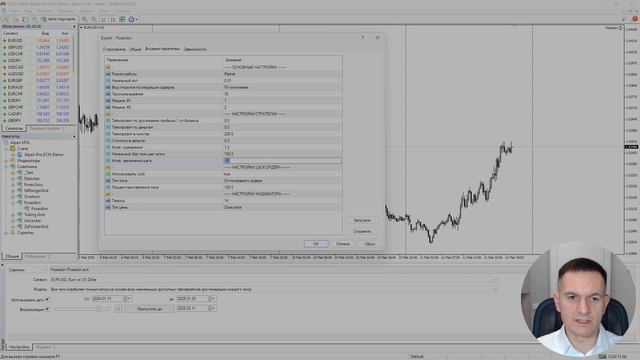The height and width of the screenshot is (360, 640).
Task: Click the search magnifier icon at top right
Action: 624,19
